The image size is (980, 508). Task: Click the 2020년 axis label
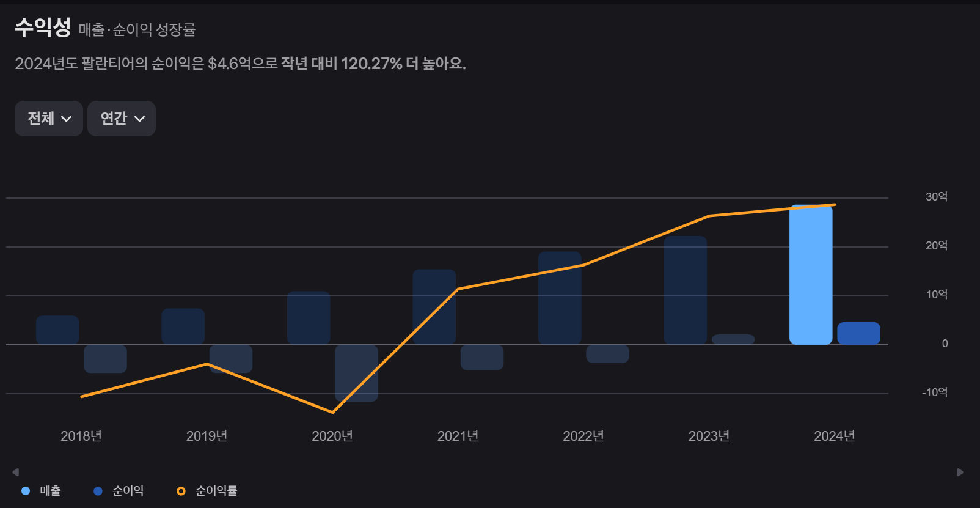(x=332, y=436)
